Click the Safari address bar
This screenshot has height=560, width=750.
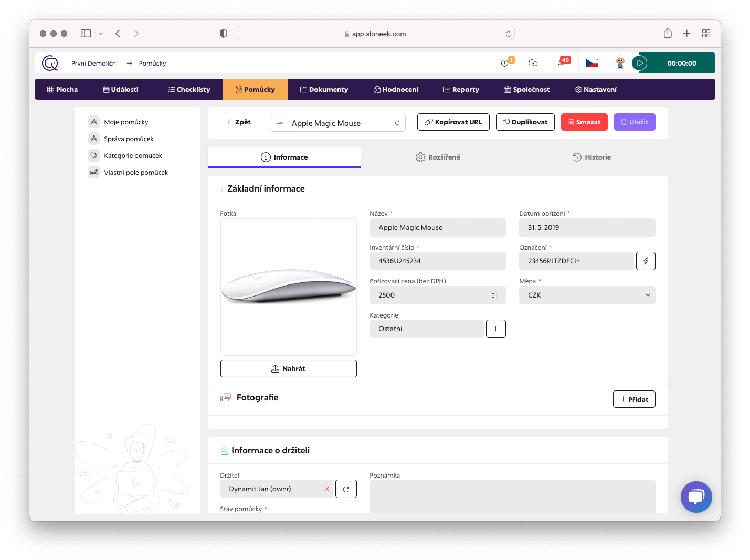(x=375, y=33)
